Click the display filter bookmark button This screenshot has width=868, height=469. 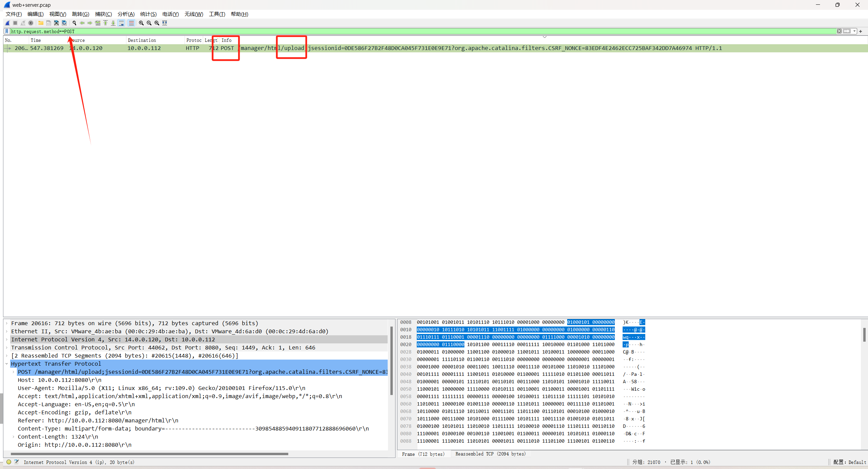(x=7, y=31)
